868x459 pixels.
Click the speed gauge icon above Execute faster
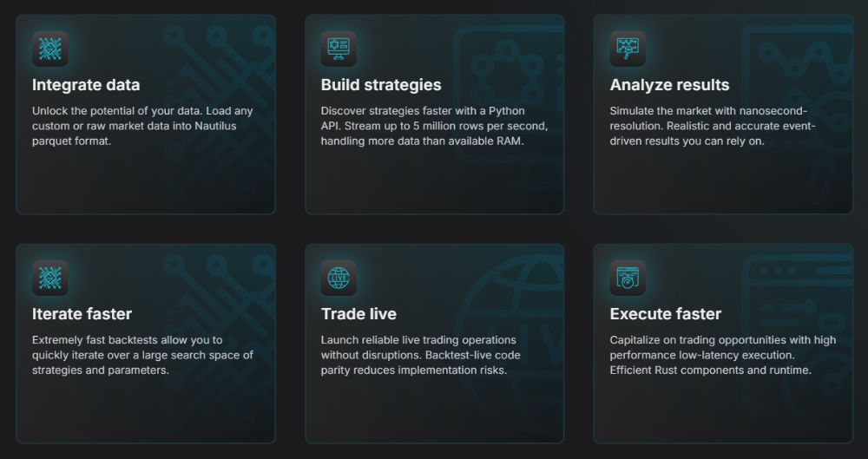(628, 278)
